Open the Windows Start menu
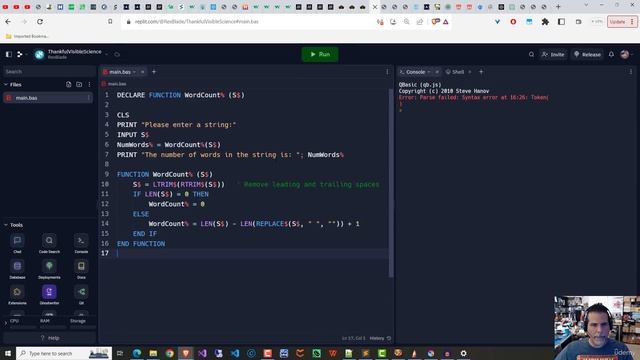 (7, 353)
